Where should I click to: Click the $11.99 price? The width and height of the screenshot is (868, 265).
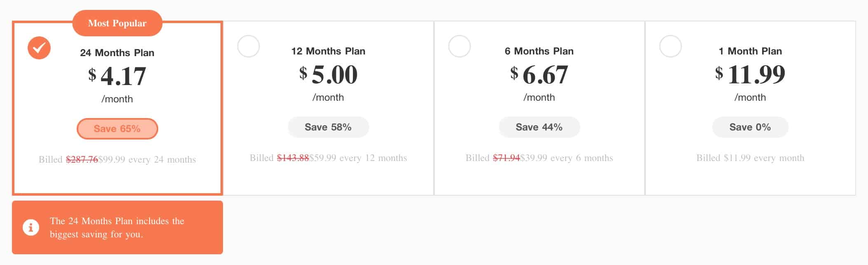pyautogui.click(x=750, y=74)
